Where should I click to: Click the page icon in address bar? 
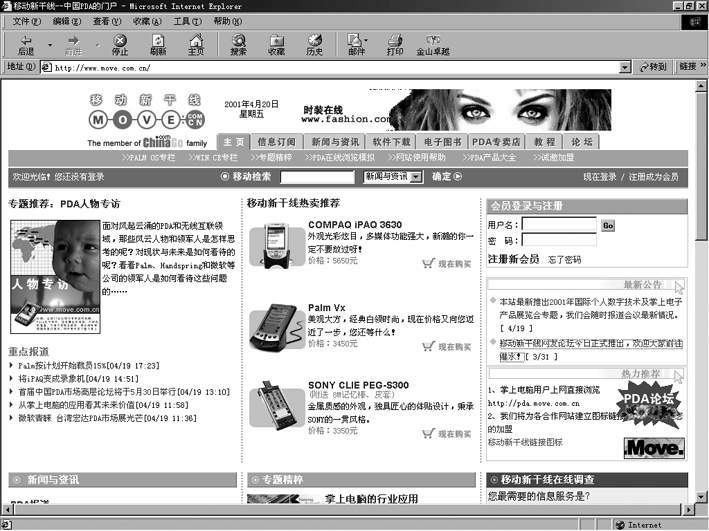(47, 67)
